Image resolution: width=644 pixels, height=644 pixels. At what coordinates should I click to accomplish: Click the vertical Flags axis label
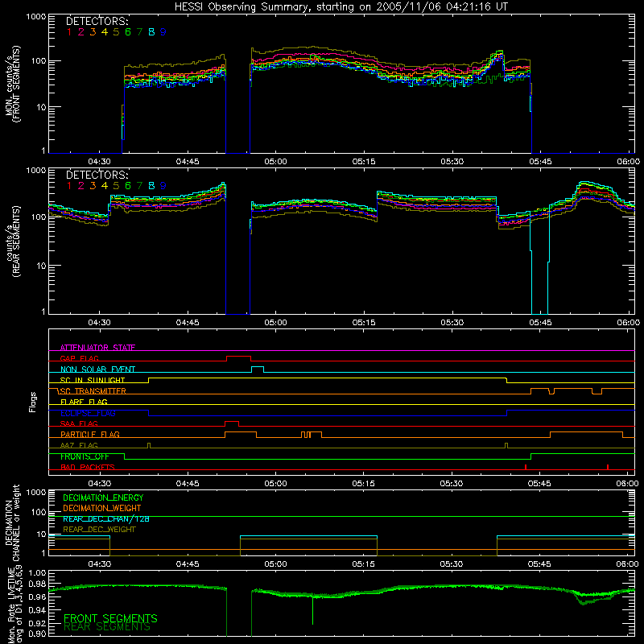click(x=33, y=402)
